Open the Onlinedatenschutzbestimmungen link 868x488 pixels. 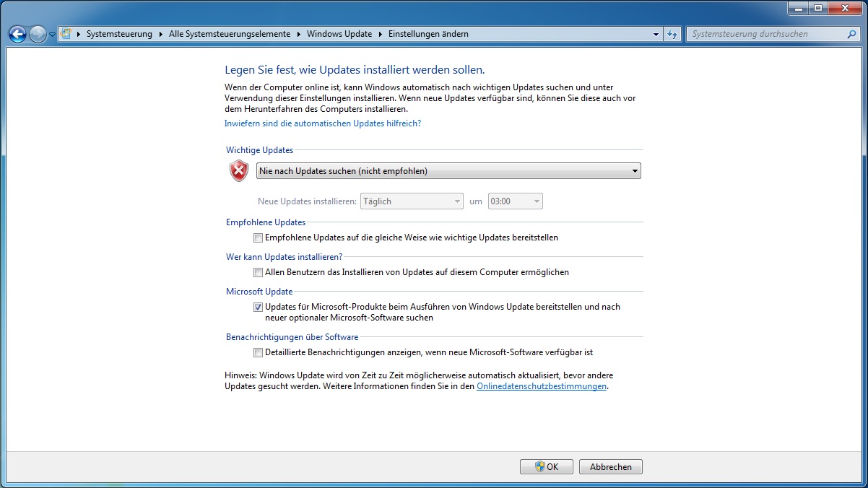[542, 386]
